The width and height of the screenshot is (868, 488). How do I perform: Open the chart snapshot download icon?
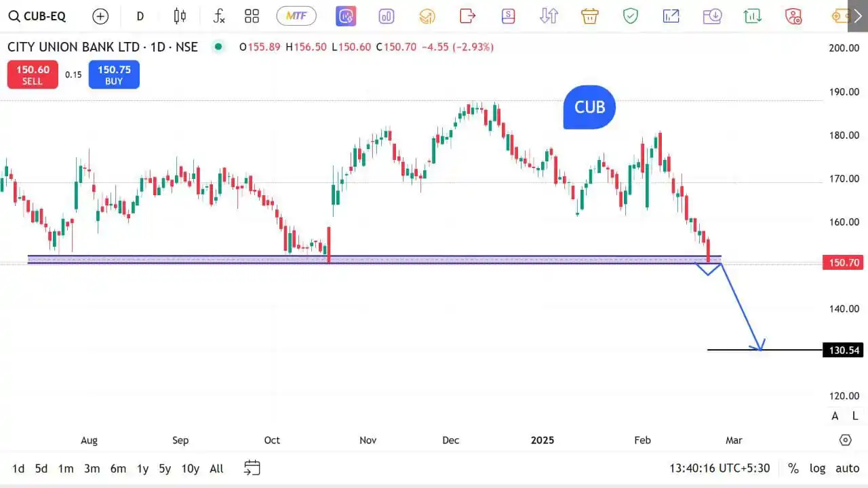click(x=712, y=16)
